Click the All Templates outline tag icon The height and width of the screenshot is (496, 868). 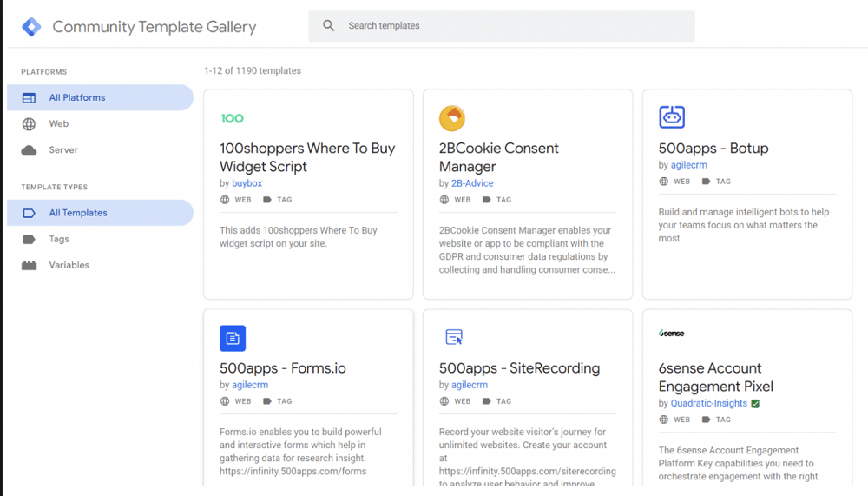point(29,214)
